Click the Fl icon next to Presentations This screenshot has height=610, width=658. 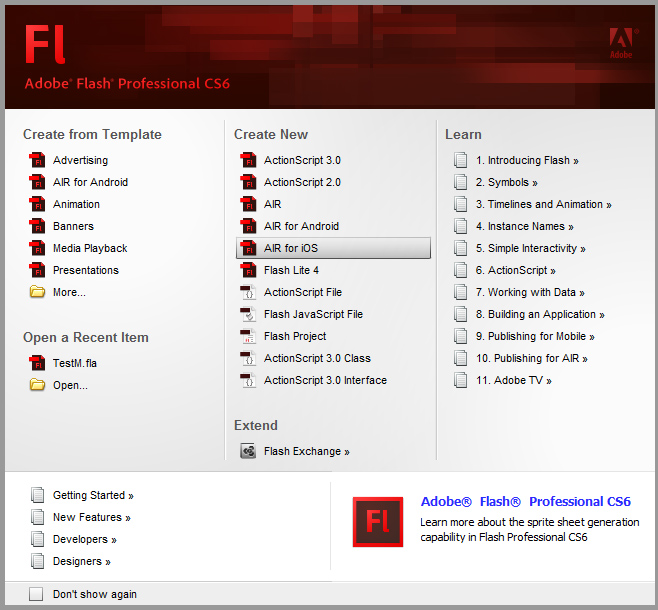[x=37, y=270]
